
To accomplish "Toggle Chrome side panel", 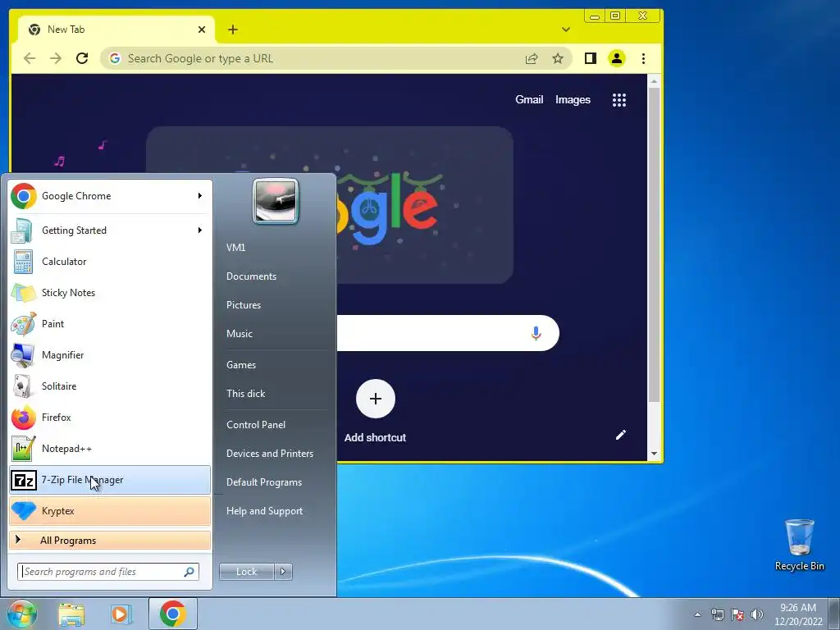I will pyautogui.click(x=591, y=58).
